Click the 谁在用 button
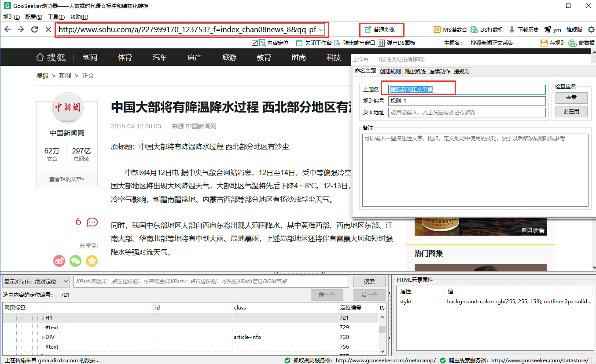596x364 pixels. tap(571, 112)
